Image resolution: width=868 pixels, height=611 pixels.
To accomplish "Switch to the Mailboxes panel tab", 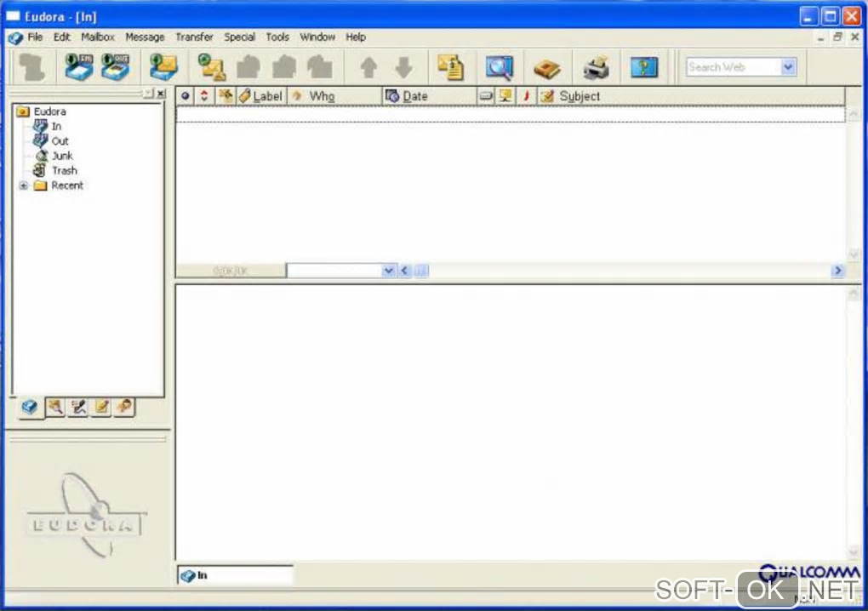I will 30,408.
